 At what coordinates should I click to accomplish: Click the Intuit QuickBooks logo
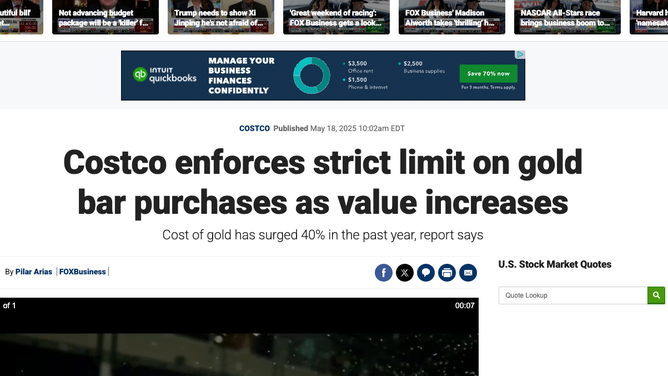point(164,75)
